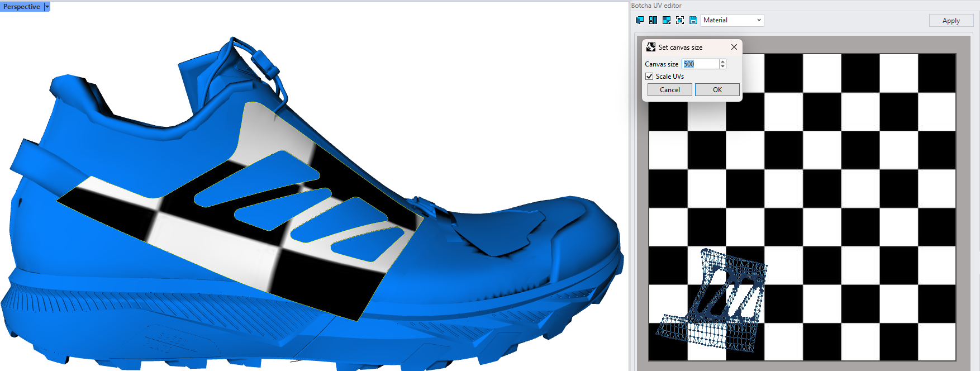Image resolution: width=980 pixels, height=371 pixels.
Task: Click the Botcha UV editor panel title
Action: [656, 6]
